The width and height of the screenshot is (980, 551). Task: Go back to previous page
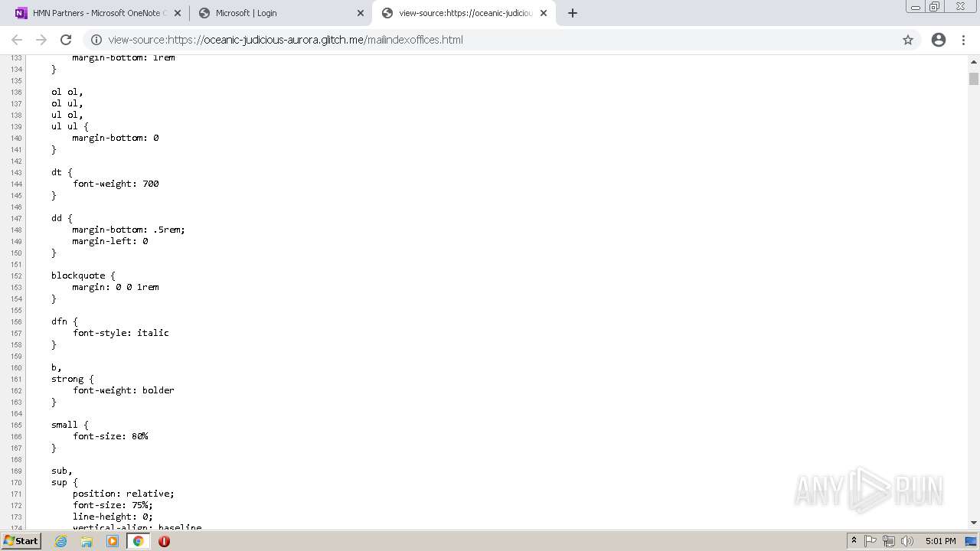(x=17, y=40)
